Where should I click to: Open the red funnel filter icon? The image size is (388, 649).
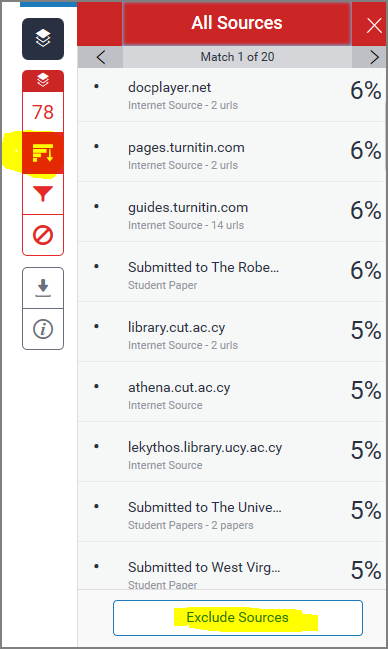coord(43,194)
